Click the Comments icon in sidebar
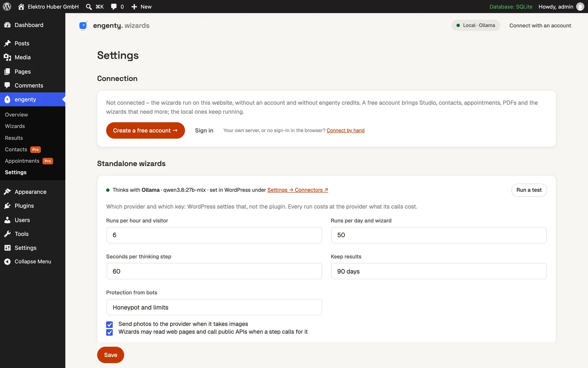Viewport: 588px width, 368px height. click(x=7, y=85)
